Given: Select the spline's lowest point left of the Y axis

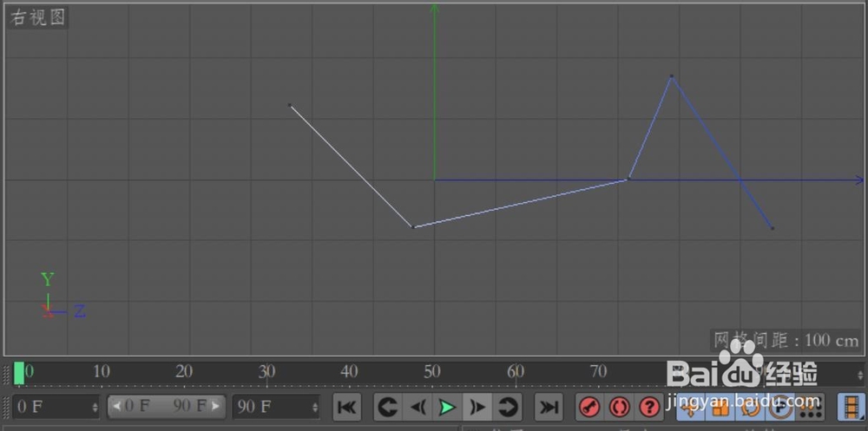Looking at the screenshot, I should click(412, 227).
